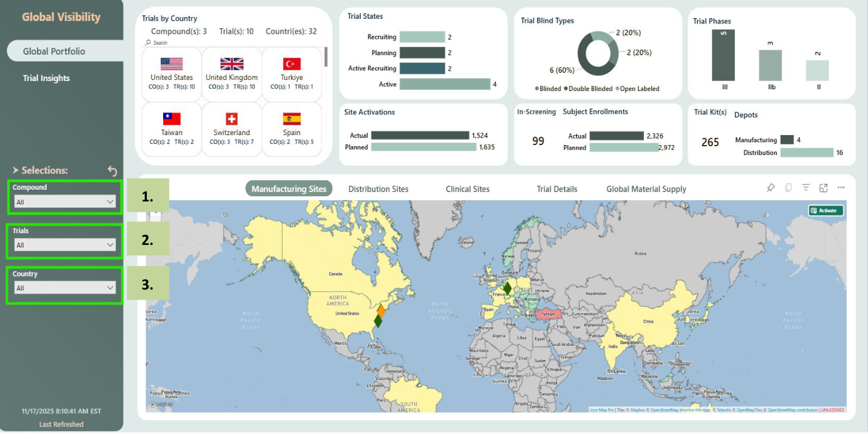Click the reset selections undo arrow

point(112,171)
